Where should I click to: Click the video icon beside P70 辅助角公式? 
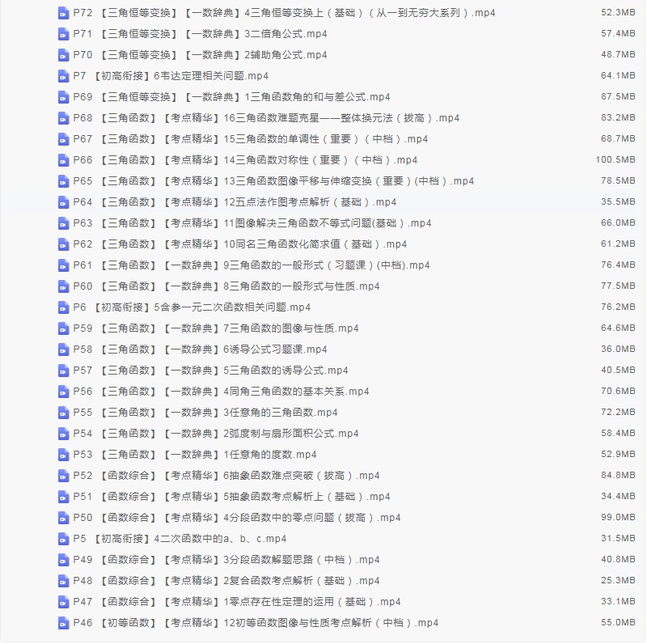[x=63, y=55]
